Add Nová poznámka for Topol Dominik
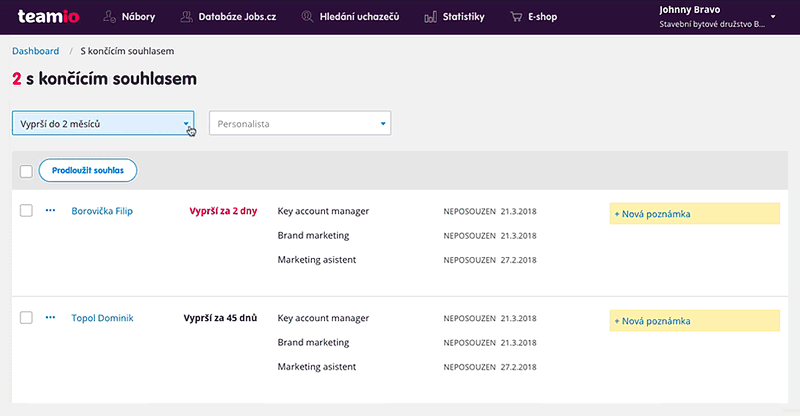The height and width of the screenshot is (416, 800). tap(694, 321)
